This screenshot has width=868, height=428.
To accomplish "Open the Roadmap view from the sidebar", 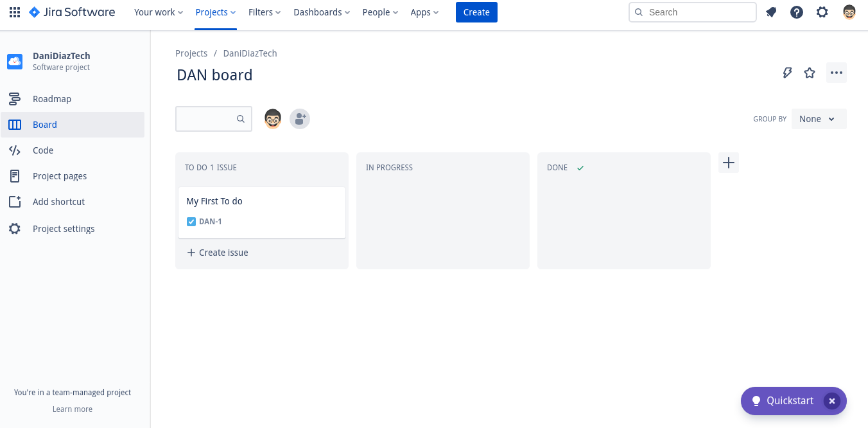I will point(51,98).
